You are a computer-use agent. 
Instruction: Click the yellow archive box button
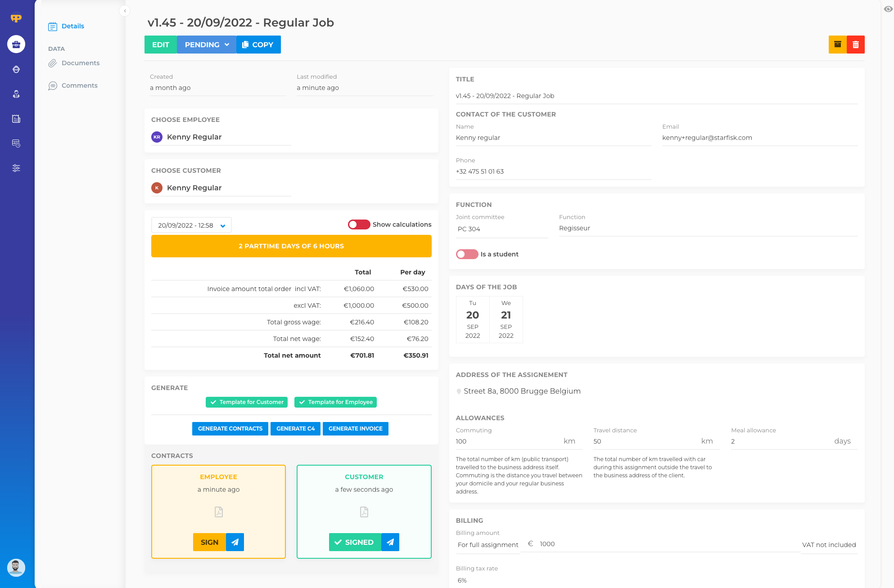click(x=837, y=45)
